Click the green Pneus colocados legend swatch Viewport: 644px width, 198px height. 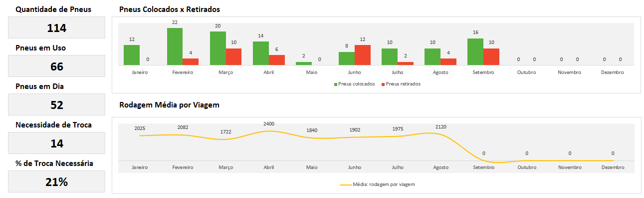pos(336,84)
